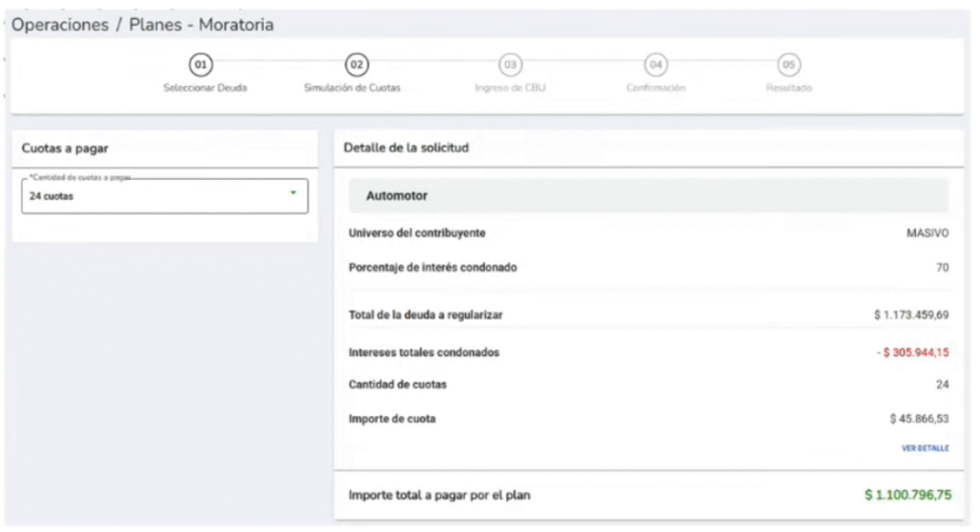
Task: Click the step 01 circle in the stepper
Action: [x=200, y=65]
